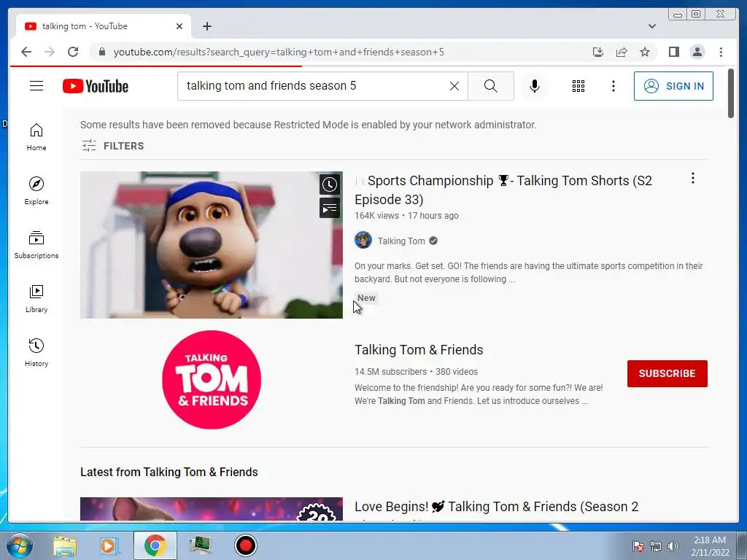Open Sports Championship video title link
This screenshot has height=560, width=747.
click(503, 190)
